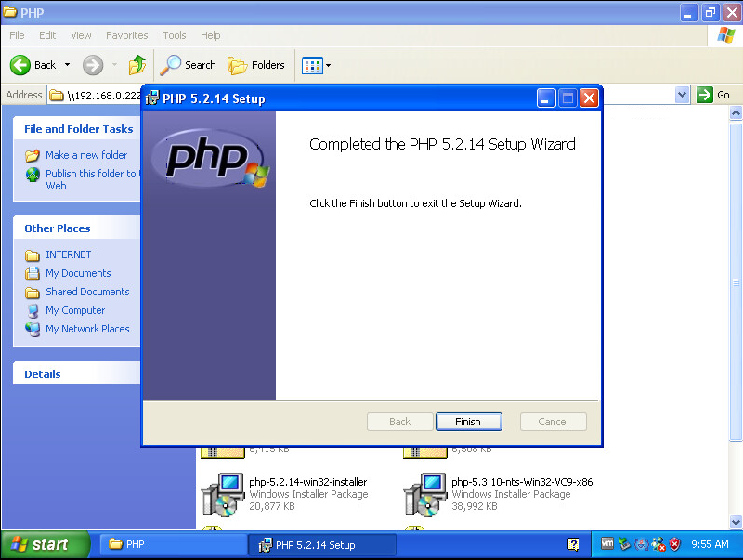Switch to the PHP folder taskbar button
The image size is (743, 560).
(x=173, y=544)
